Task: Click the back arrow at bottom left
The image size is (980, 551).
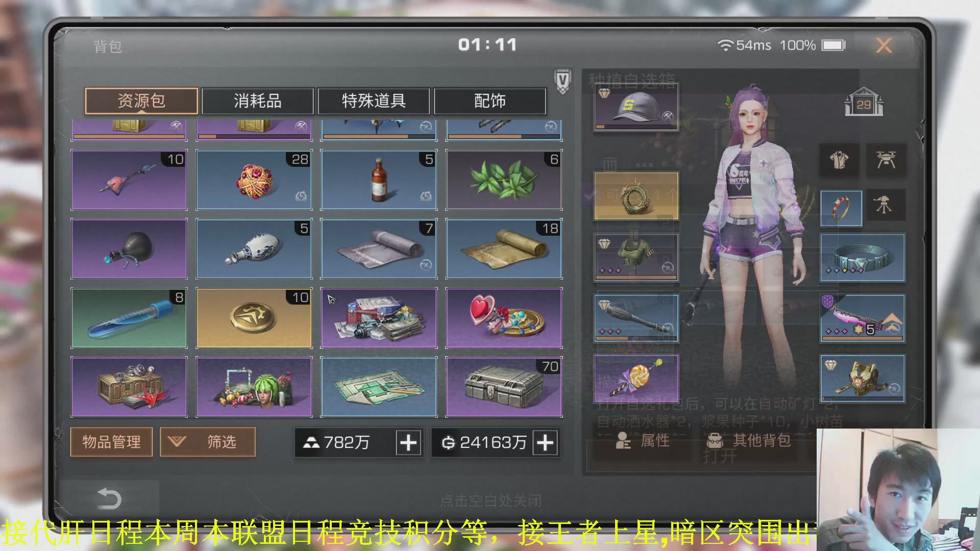Action: [109, 499]
